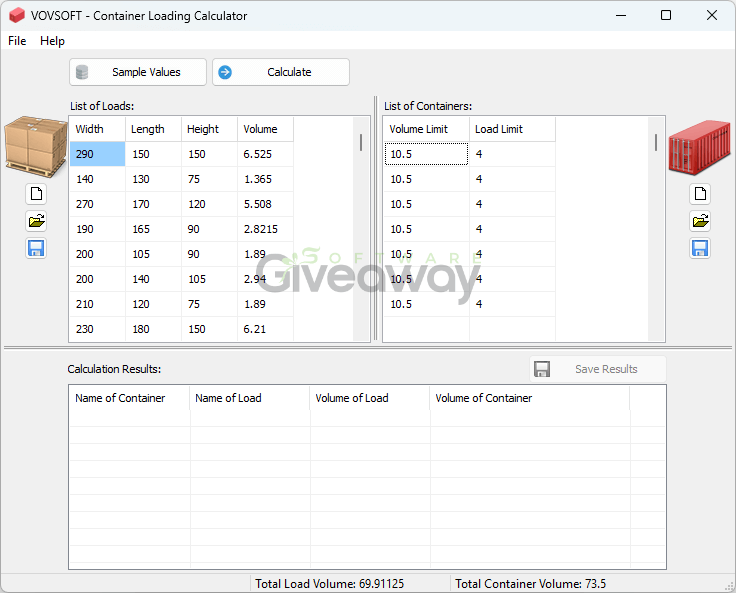736x593 pixels.
Task: Select length cell 180
Action: coord(153,329)
